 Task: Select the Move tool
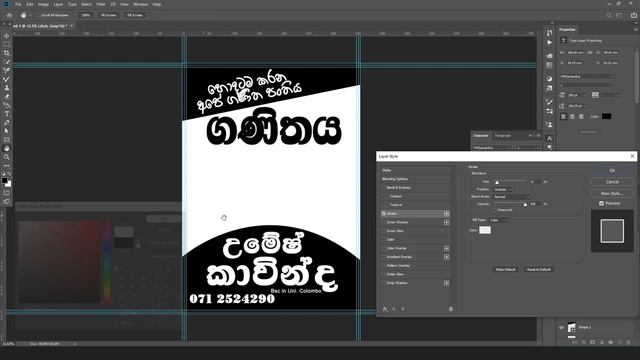(7, 36)
